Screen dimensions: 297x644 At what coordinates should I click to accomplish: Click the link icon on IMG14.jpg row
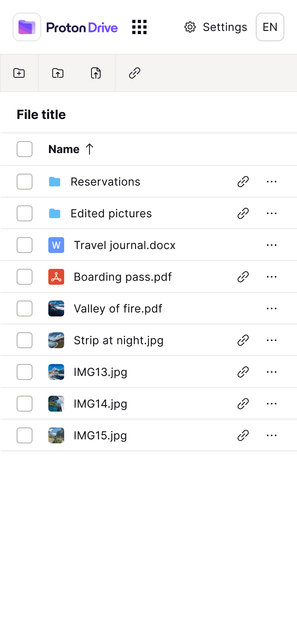[243, 404]
